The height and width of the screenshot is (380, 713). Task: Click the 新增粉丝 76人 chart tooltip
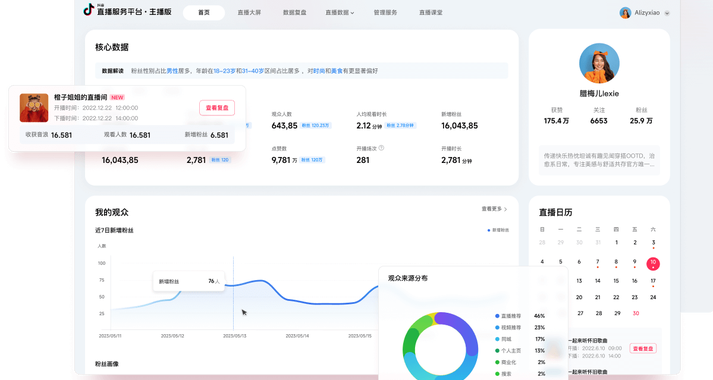[x=188, y=281]
